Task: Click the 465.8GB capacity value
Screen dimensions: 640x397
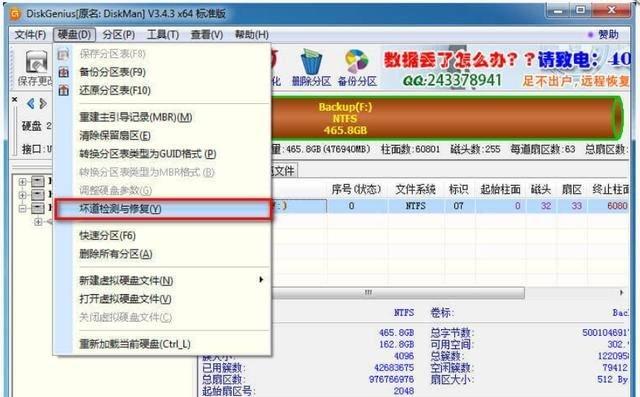Action: point(396,333)
